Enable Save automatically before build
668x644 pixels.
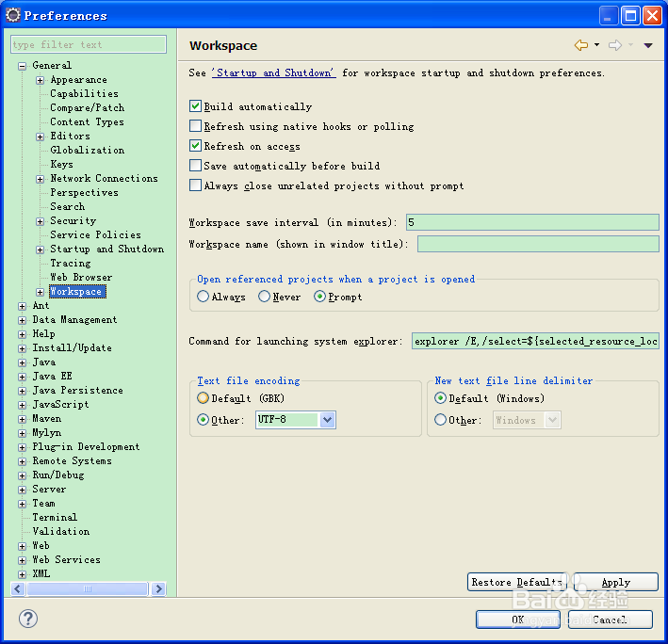[196, 165]
